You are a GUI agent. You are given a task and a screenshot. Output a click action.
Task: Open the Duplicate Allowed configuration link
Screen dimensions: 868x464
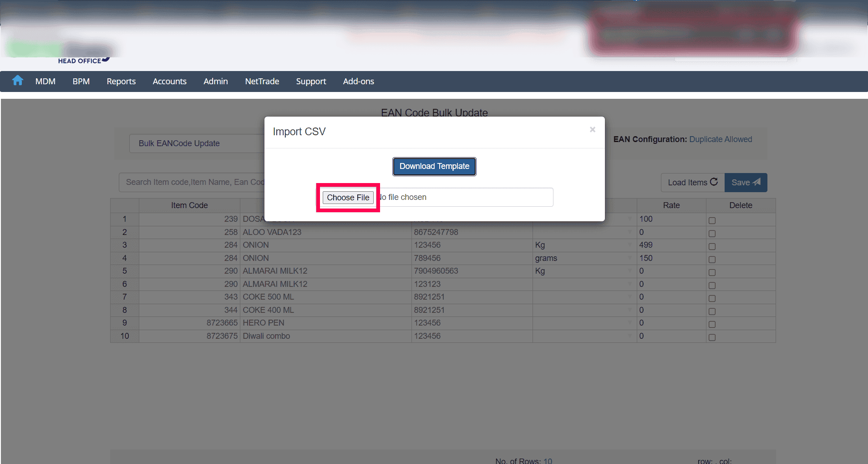click(x=721, y=139)
